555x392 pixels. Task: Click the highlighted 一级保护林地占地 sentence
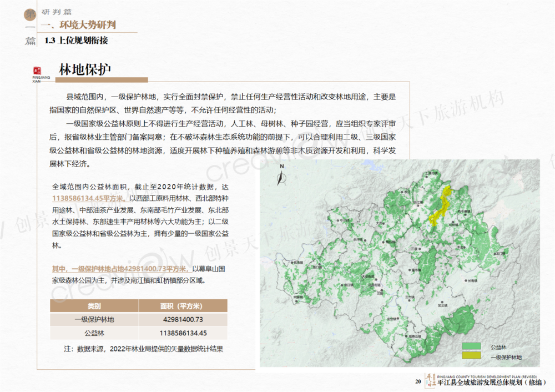pos(119,269)
